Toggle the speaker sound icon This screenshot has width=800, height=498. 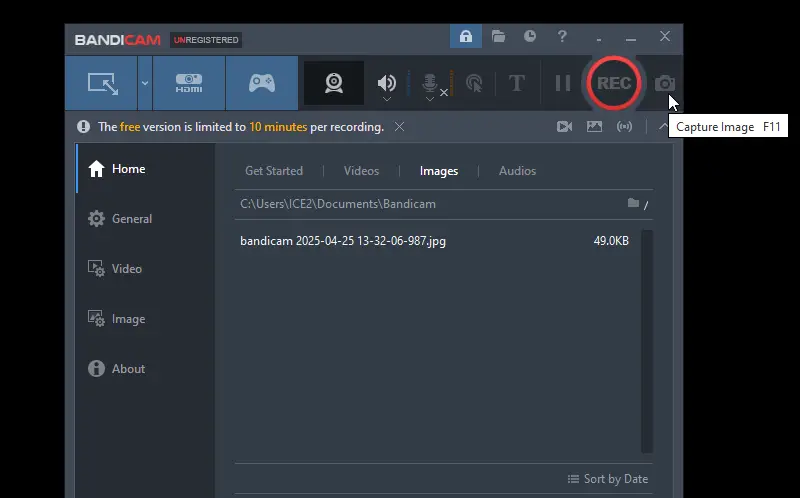click(x=386, y=82)
